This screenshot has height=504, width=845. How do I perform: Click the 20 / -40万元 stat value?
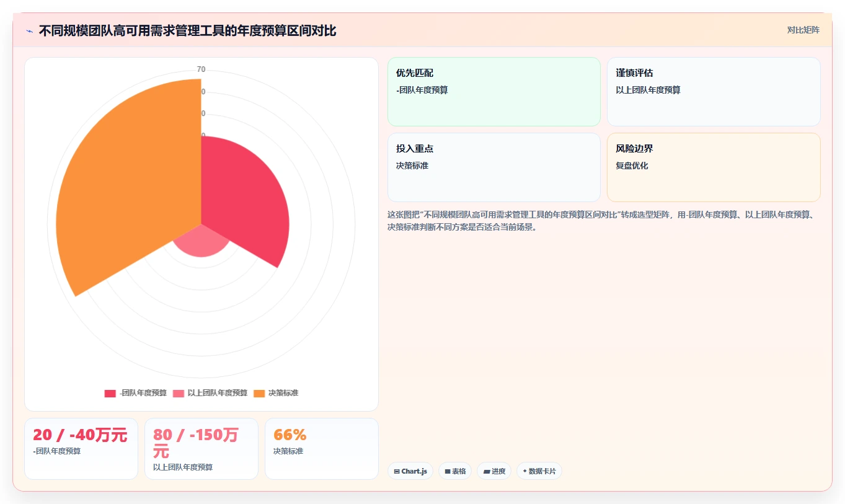[80, 435]
